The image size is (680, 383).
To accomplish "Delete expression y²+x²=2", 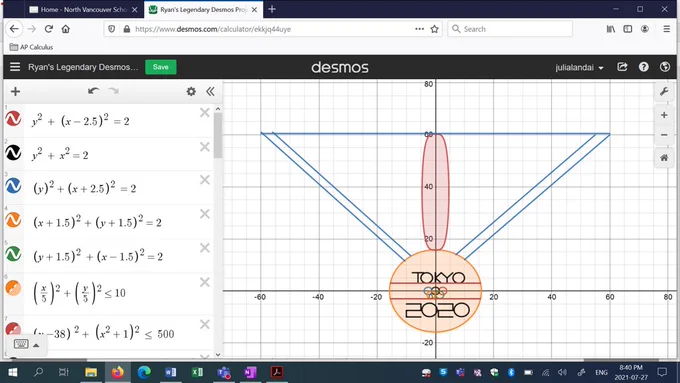I will point(205,147).
